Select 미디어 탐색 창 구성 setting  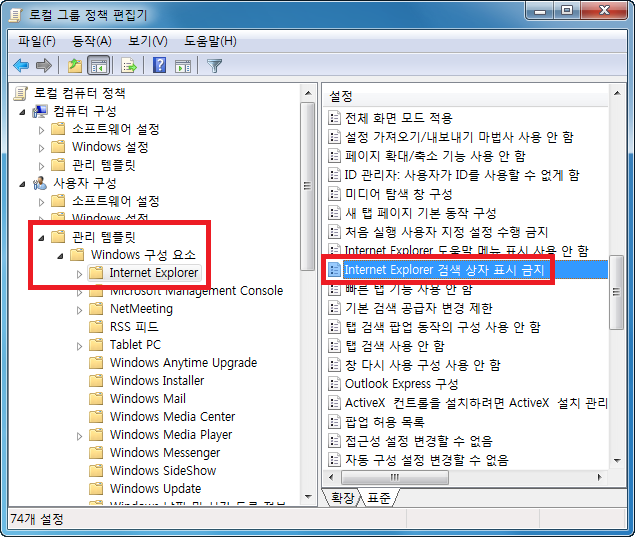coord(398,194)
